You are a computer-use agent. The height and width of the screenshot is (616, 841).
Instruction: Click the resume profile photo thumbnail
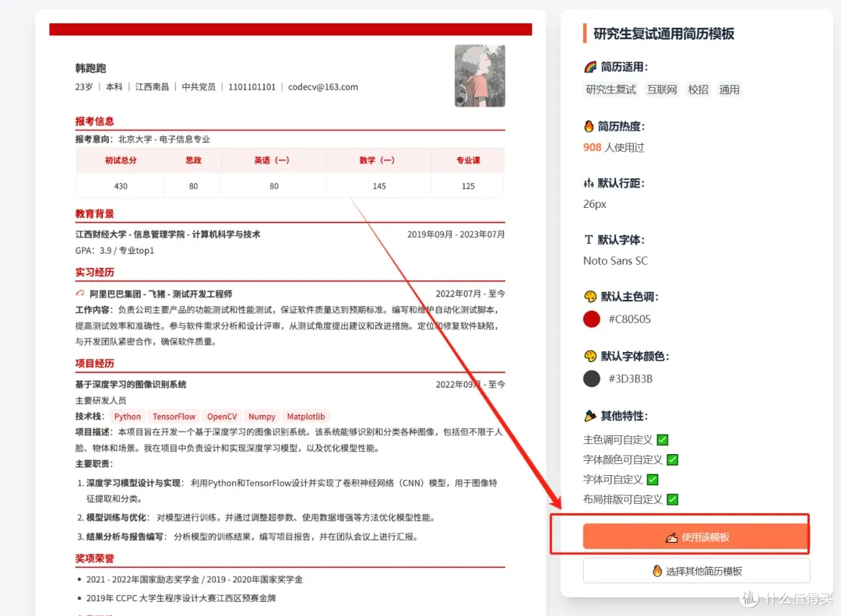click(x=480, y=76)
